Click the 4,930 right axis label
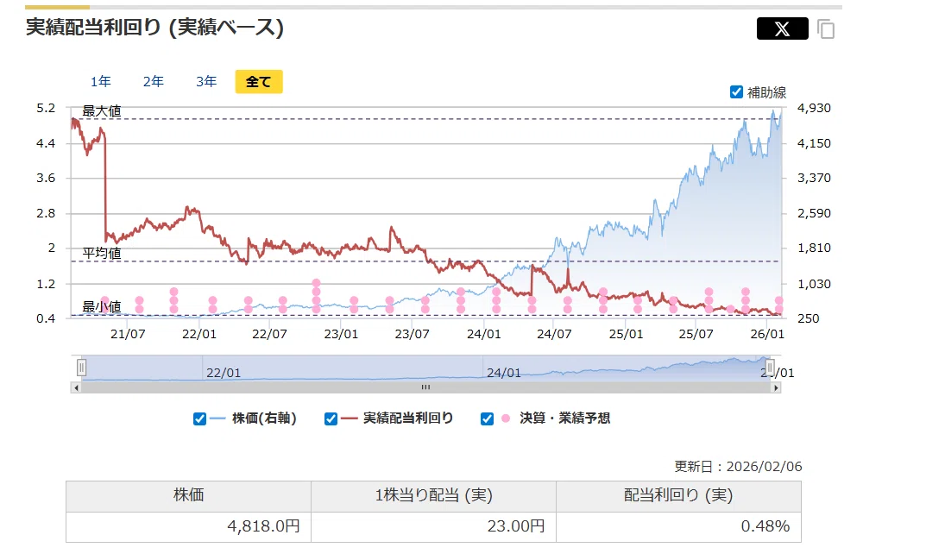The width and height of the screenshot is (926, 560). pos(814,108)
